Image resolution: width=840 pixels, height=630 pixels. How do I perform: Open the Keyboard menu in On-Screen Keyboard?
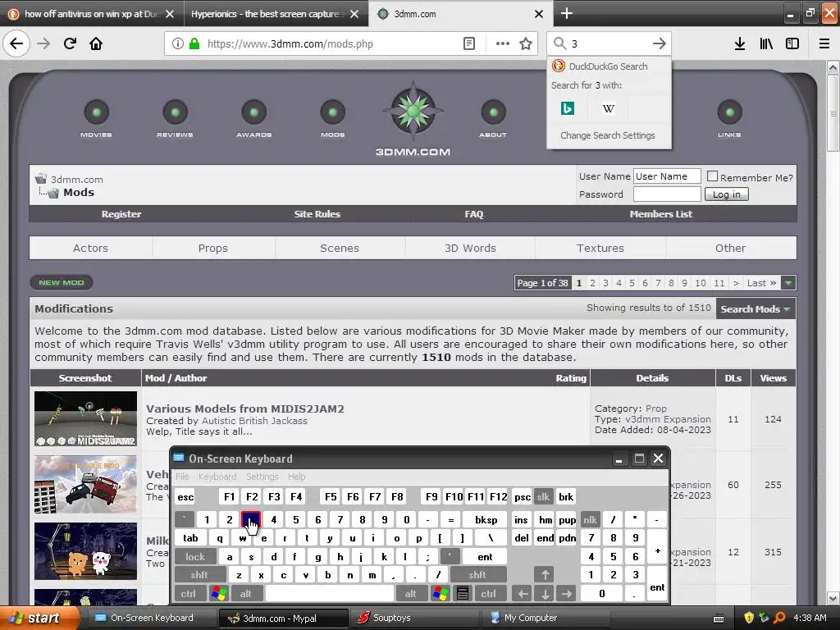pos(217,477)
